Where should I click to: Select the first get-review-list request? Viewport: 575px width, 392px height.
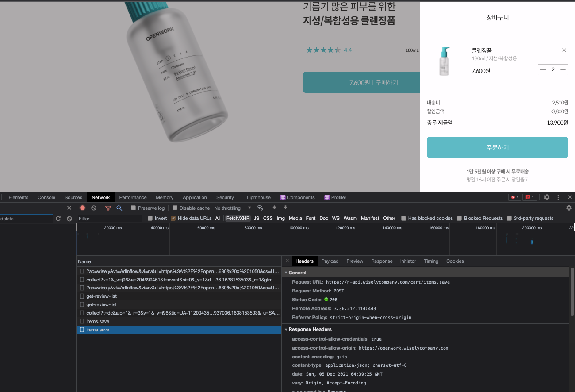pyautogui.click(x=179, y=296)
